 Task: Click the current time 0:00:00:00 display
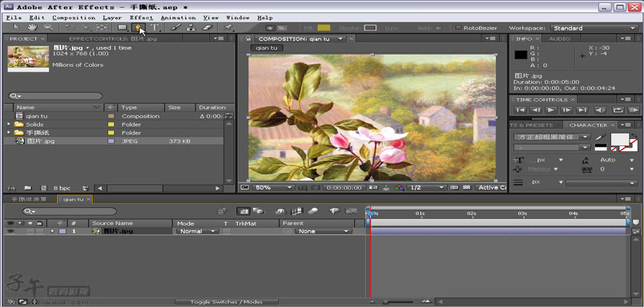343,188
